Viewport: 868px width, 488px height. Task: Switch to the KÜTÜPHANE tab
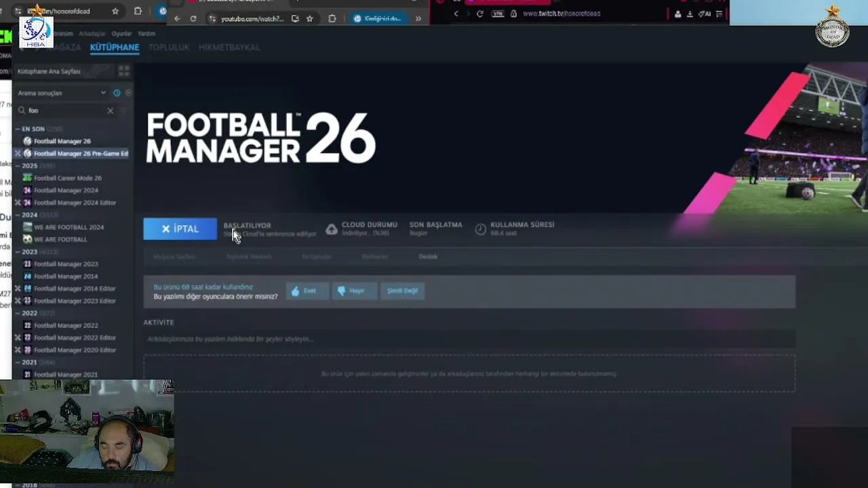[115, 47]
